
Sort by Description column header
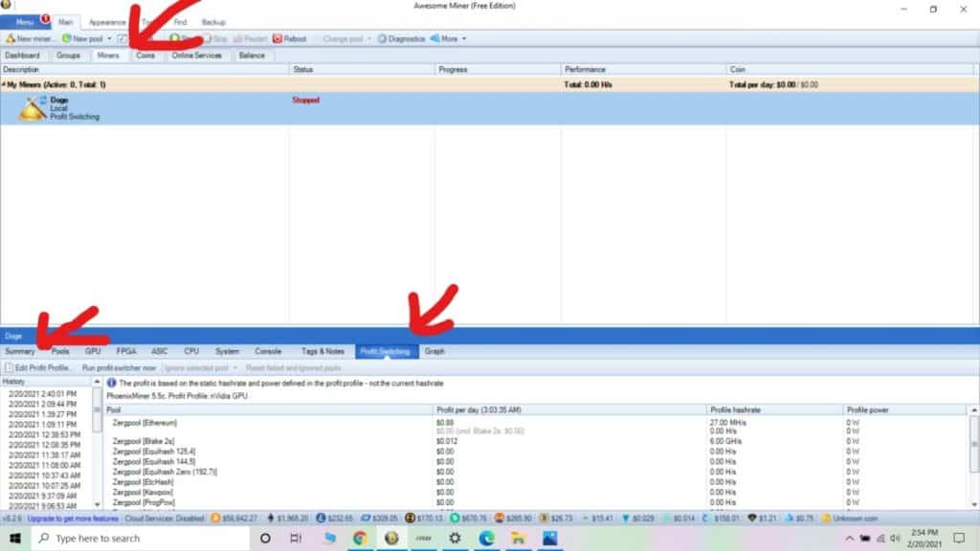[145, 69]
